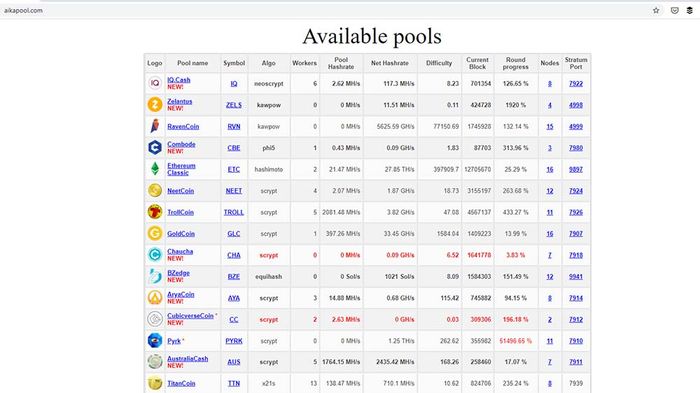The height and width of the screenshot is (393, 700).
Task: Open the NeetCoin pool link
Action: click(180, 191)
